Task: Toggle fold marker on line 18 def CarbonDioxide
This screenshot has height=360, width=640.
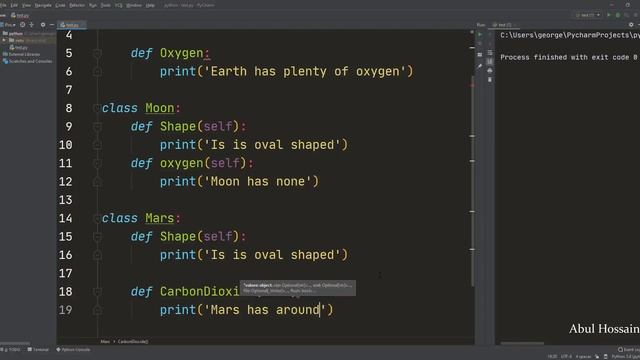Action: click(97, 292)
